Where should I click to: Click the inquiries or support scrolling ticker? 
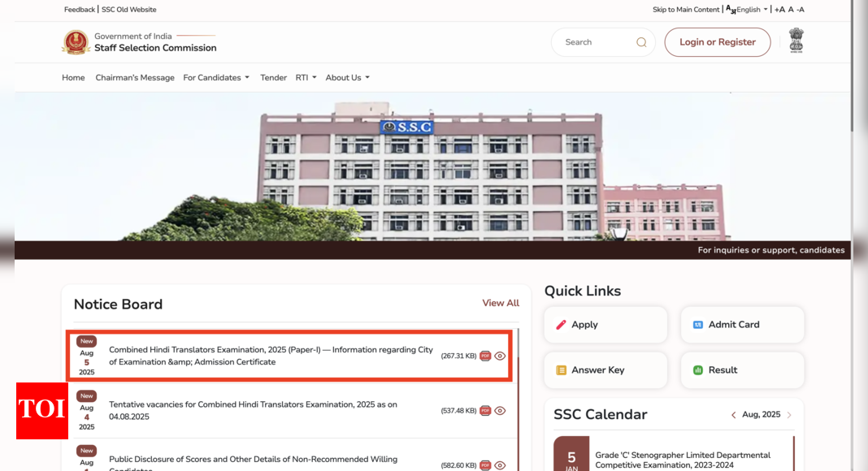pos(432,250)
